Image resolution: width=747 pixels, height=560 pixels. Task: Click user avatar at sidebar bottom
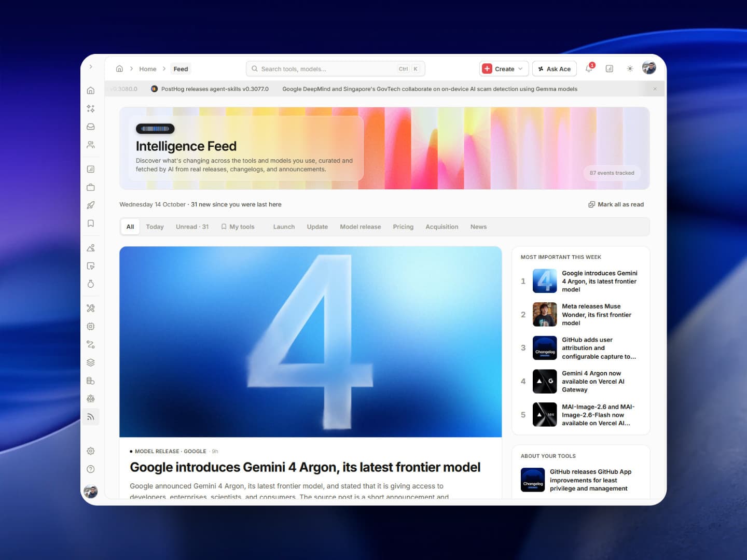click(x=91, y=491)
